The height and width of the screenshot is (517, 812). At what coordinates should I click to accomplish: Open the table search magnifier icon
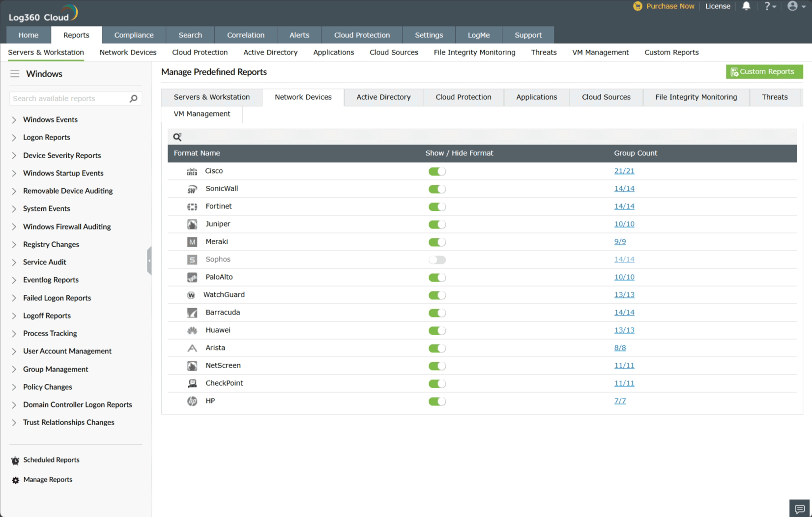[177, 137]
